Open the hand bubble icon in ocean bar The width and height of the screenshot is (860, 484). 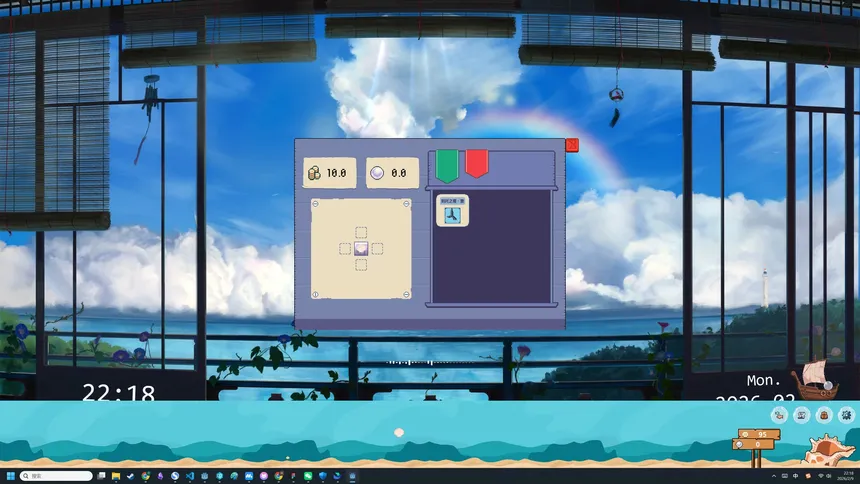(x=779, y=415)
